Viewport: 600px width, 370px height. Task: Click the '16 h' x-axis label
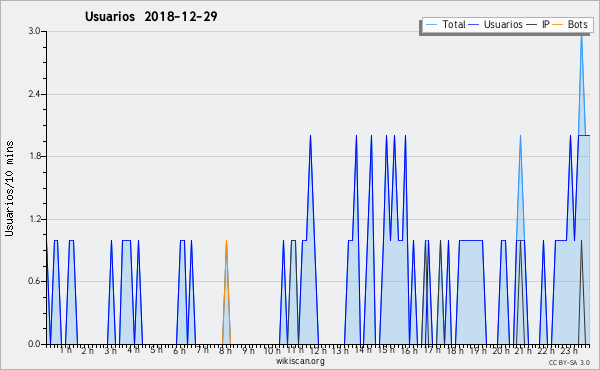409,350
